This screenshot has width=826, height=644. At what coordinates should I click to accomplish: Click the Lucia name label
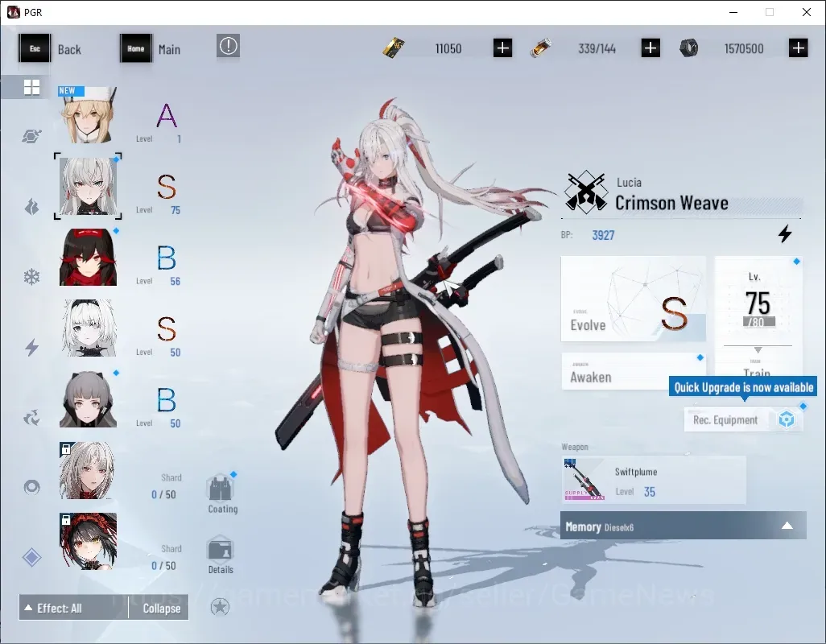(x=629, y=183)
